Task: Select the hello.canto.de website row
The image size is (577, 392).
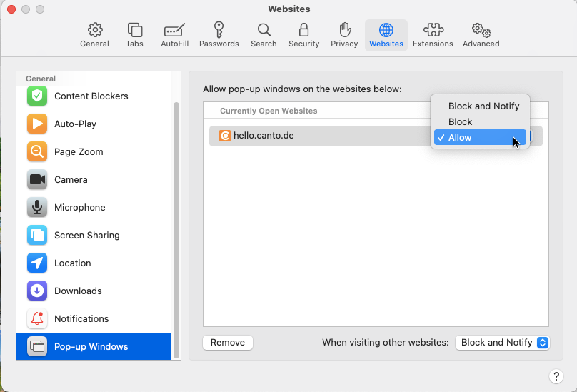Action: (376, 136)
